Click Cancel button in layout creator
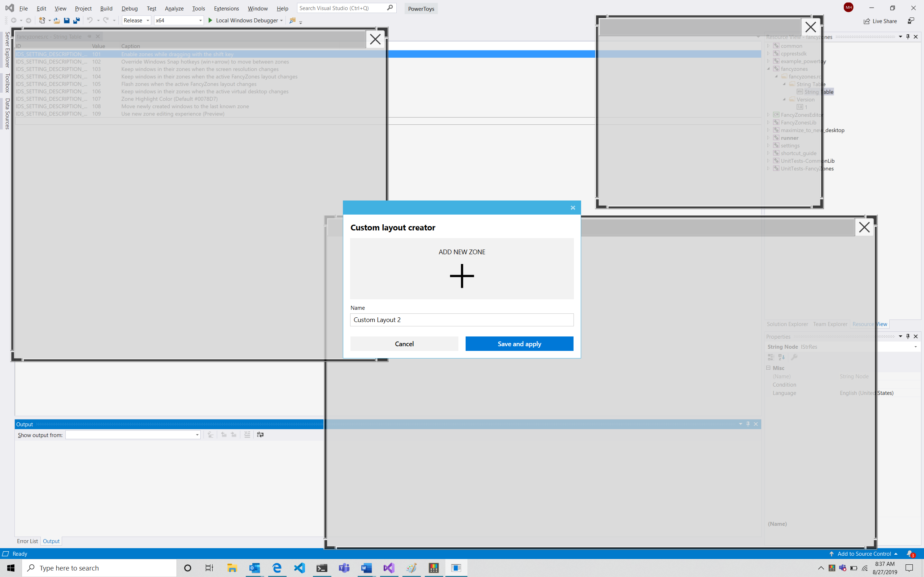 405,344
